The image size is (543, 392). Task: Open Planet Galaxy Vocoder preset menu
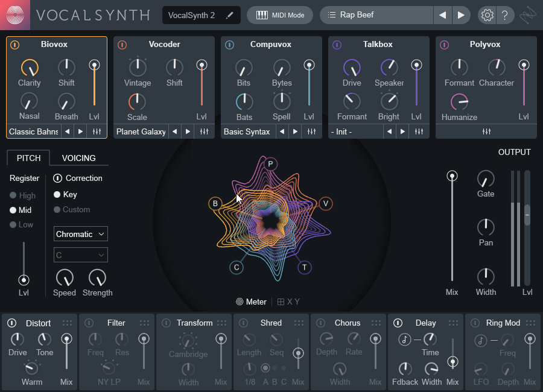coord(141,131)
